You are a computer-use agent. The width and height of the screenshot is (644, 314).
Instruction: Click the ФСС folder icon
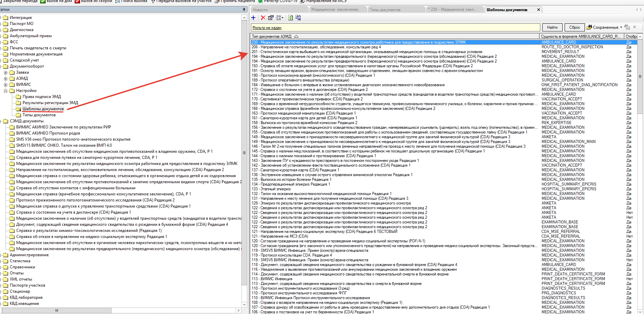(6, 42)
